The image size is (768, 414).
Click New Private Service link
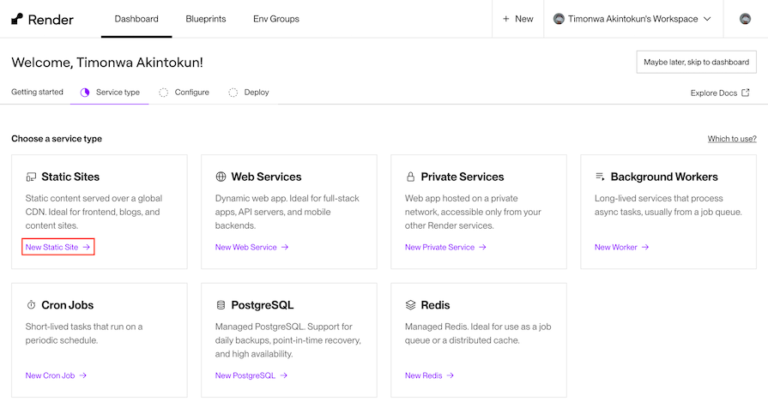point(445,247)
